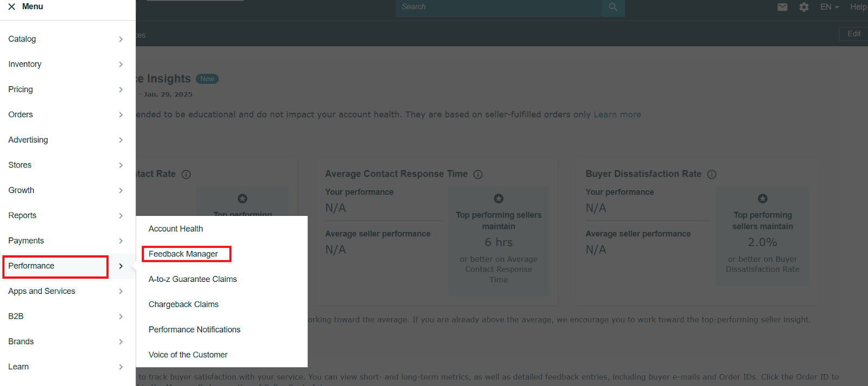The height and width of the screenshot is (386, 868).
Task: Click the Jan. 29, 2025 date text
Action: 168,94
